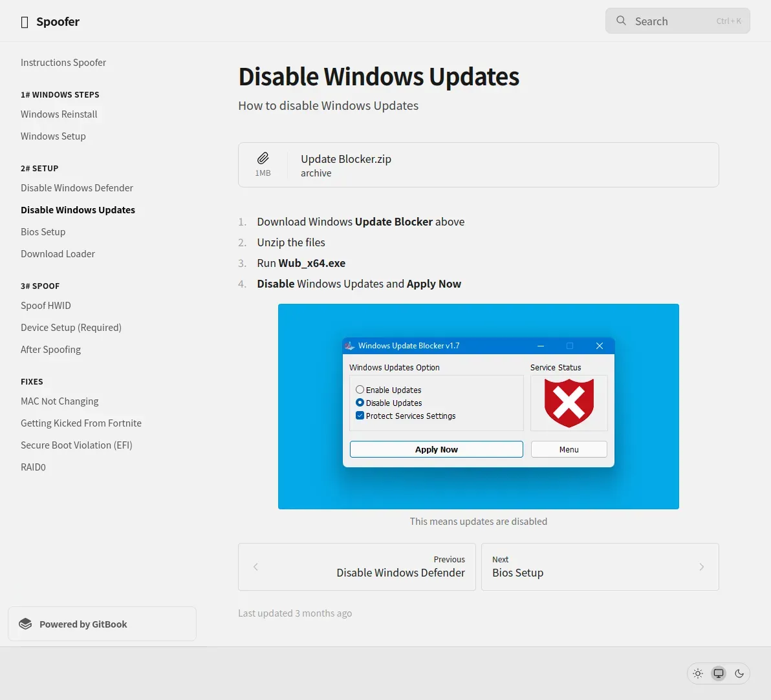Screen dimensions: 771x700
Task: Click the search magnifier icon
Action: (621, 21)
